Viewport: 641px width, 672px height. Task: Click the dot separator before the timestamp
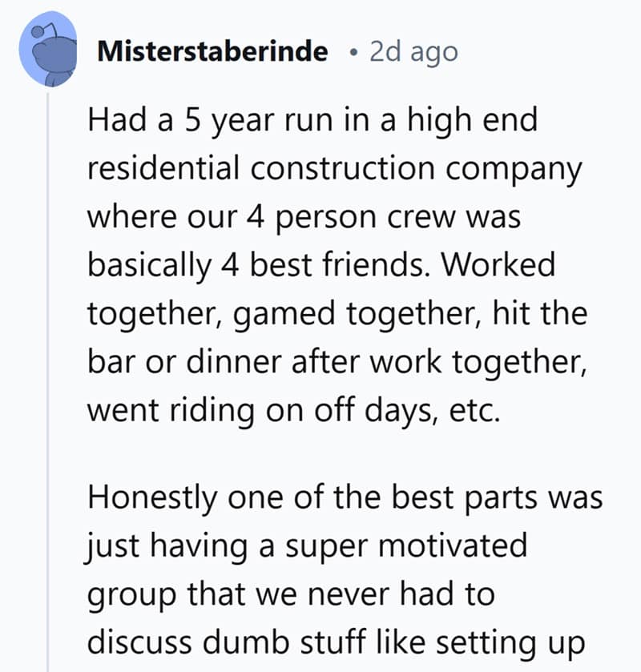click(354, 53)
